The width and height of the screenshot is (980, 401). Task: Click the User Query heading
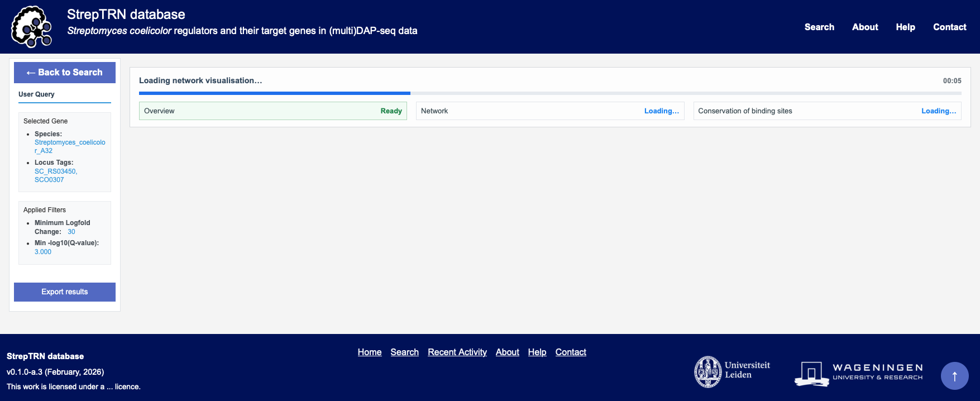(36, 94)
